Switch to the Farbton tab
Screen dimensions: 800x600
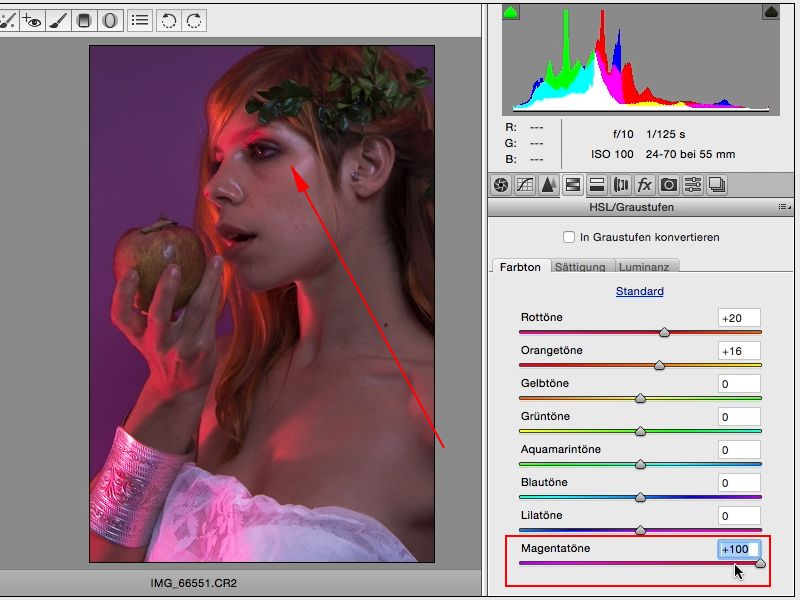click(x=520, y=267)
